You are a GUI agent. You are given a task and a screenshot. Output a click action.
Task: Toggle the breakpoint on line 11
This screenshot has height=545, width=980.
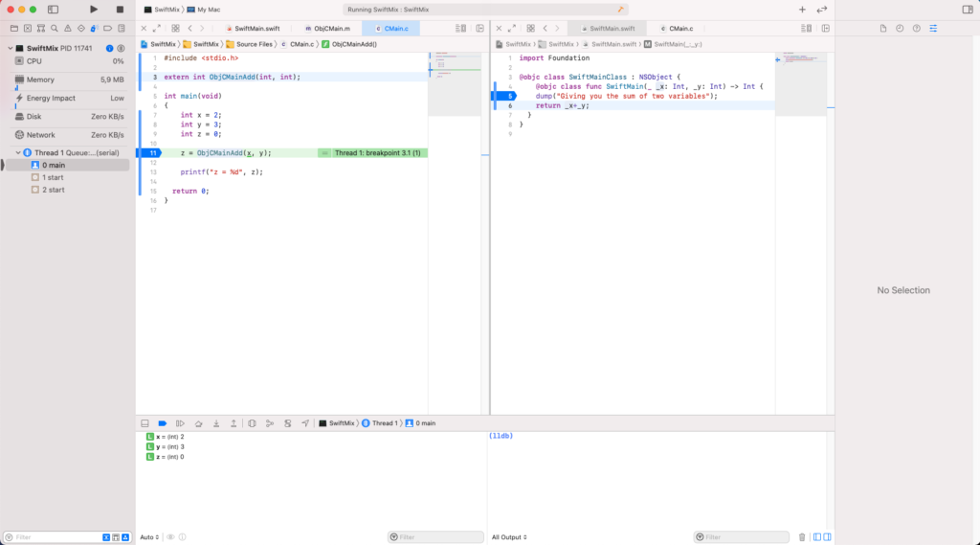pyautogui.click(x=152, y=153)
